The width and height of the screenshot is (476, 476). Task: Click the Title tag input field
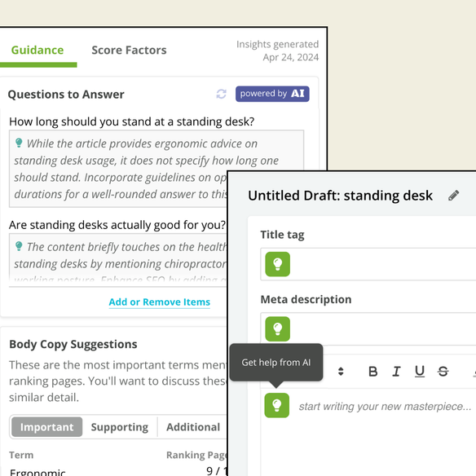(x=368, y=264)
